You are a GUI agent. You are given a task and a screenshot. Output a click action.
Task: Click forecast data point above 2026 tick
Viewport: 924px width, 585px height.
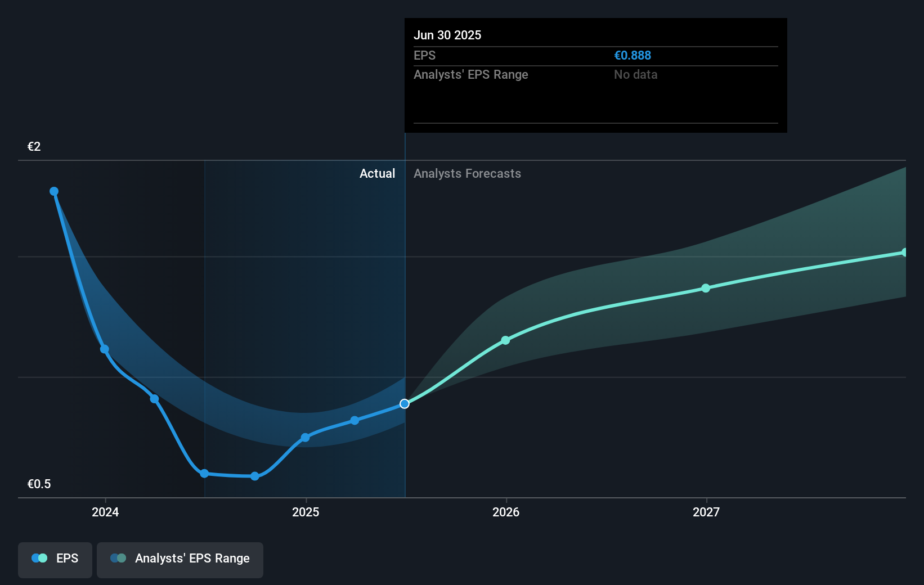(x=505, y=340)
